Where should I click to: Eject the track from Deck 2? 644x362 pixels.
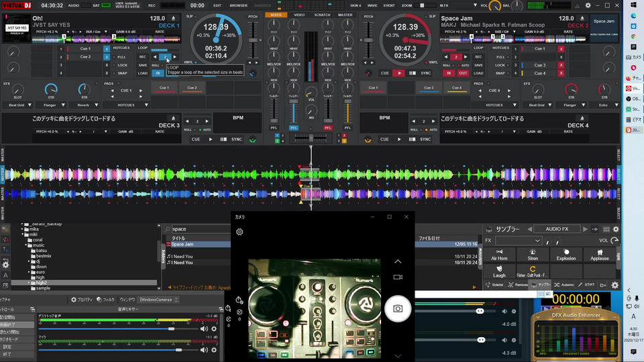pyautogui.click(x=582, y=19)
